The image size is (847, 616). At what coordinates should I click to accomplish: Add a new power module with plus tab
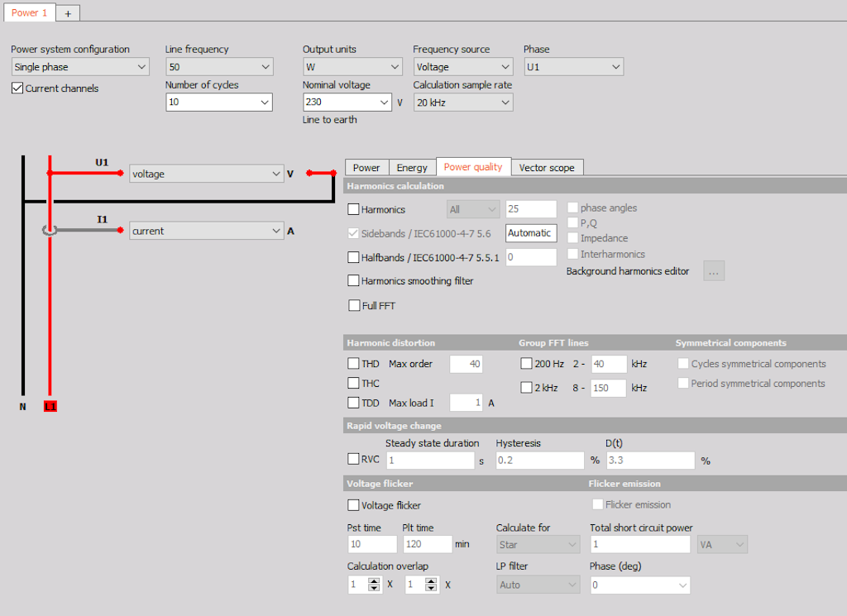click(68, 13)
